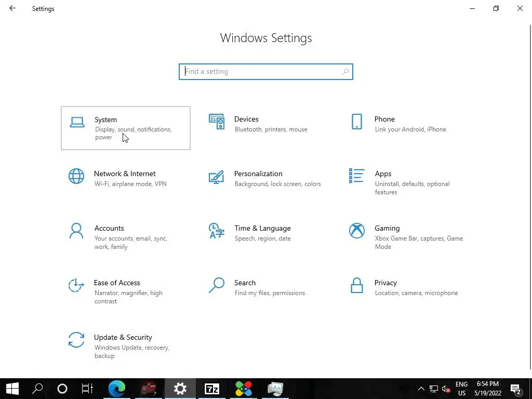The height and width of the screenshot is (399, 532).
Task: Click the back arrow in Settings
Action: (x=12, y=8)
